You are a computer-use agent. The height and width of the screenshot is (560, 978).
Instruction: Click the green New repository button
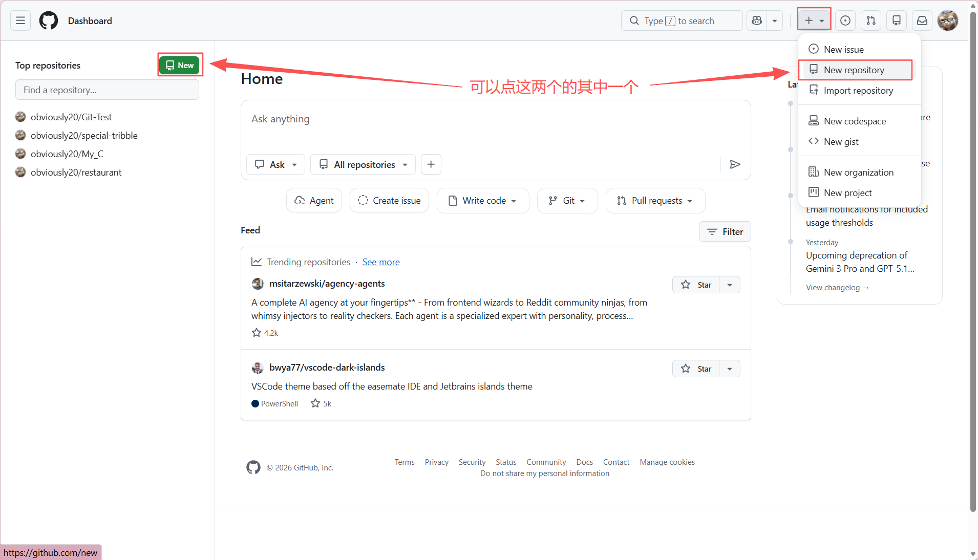pos(179,65)
